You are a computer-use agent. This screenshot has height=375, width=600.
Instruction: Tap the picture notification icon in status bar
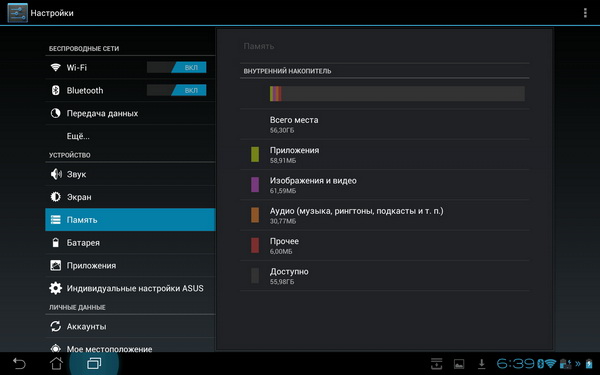pos(459,364)
